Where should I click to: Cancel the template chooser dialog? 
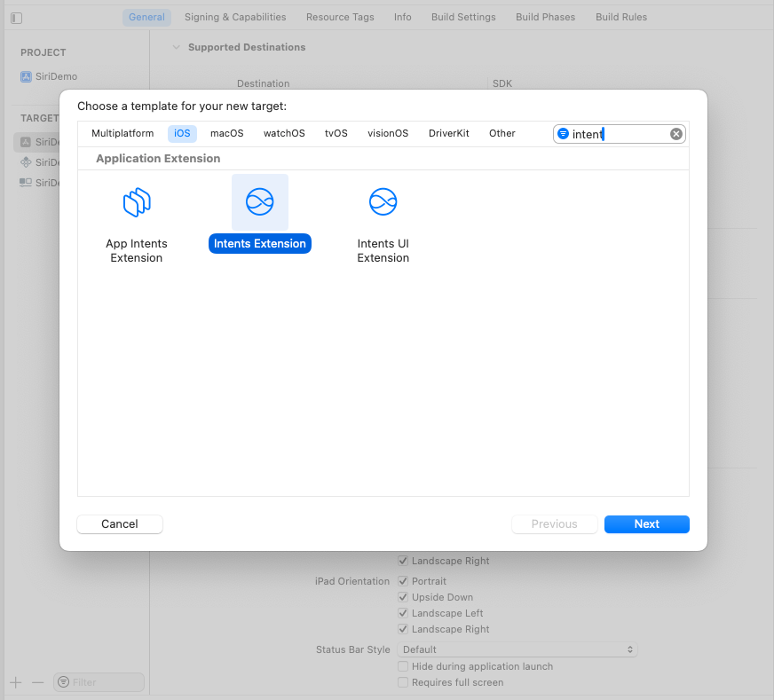coord(119,524)
